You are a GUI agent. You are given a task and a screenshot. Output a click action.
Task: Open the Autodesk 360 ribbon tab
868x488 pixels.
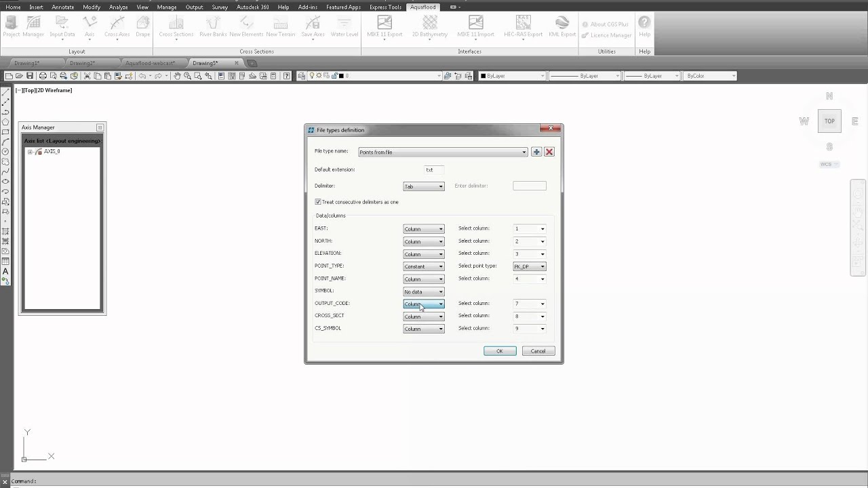pos(252,7)
